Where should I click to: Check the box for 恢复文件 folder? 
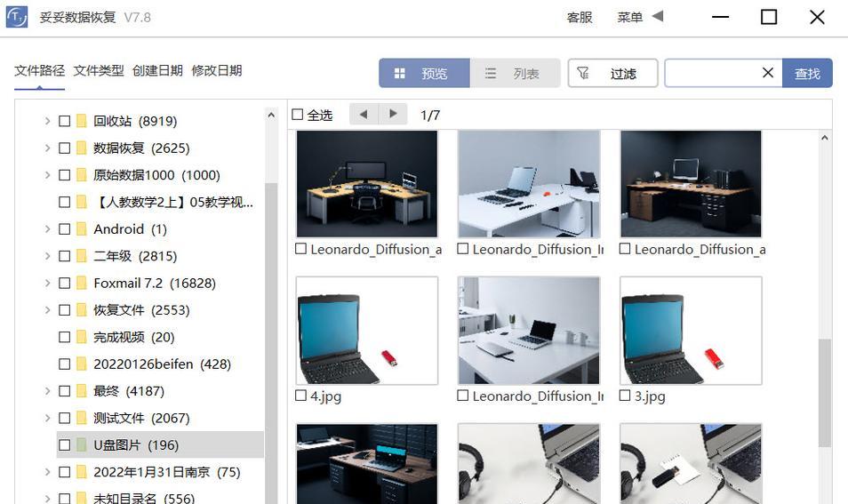coord(64,310)
